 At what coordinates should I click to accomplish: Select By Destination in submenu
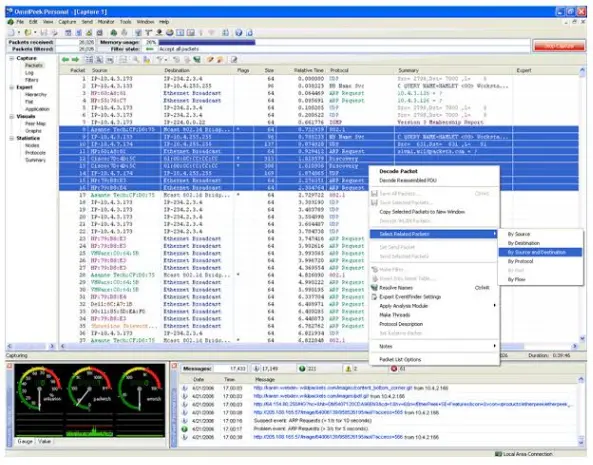pyautogui.click(x=524, y=243)
